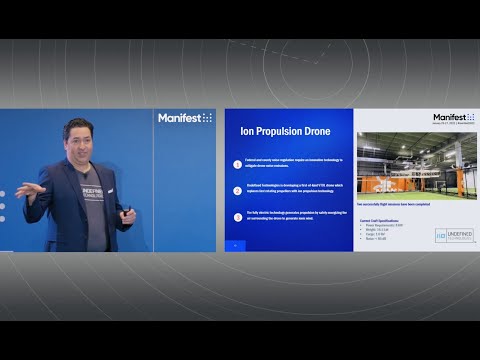Select the Current Craft Specifications heading
The width and height of the screenshot is (480, 360).
pos(379,221)
